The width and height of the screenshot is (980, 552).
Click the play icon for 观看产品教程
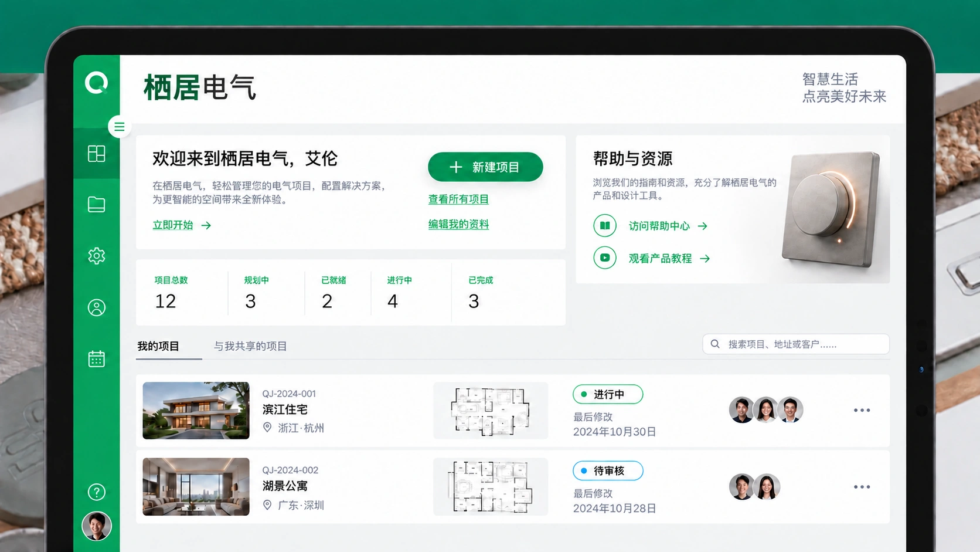pyautogui.click(x=605, y=258)
